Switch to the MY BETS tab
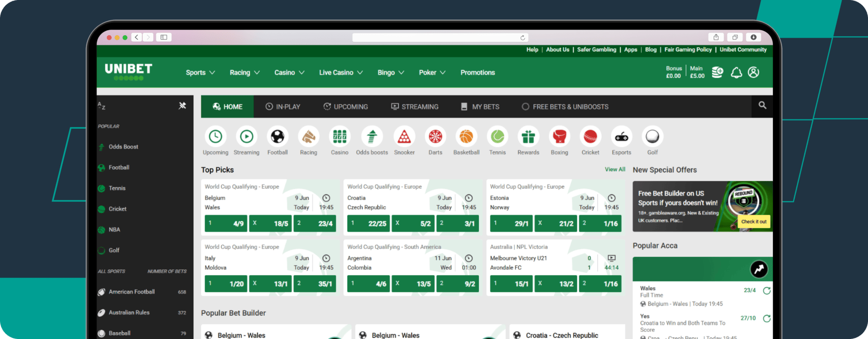This screenshot has height=339, width=868. coord(480,107)
